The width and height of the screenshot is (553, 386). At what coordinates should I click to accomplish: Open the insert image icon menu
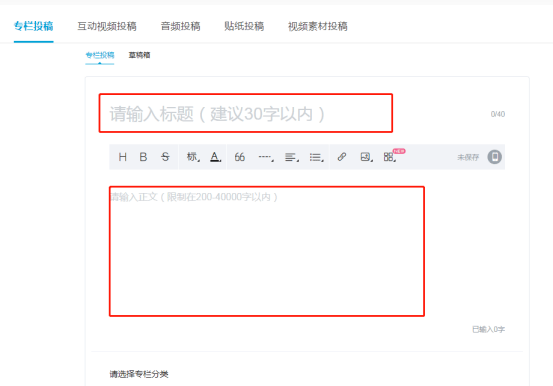[366, 157]
